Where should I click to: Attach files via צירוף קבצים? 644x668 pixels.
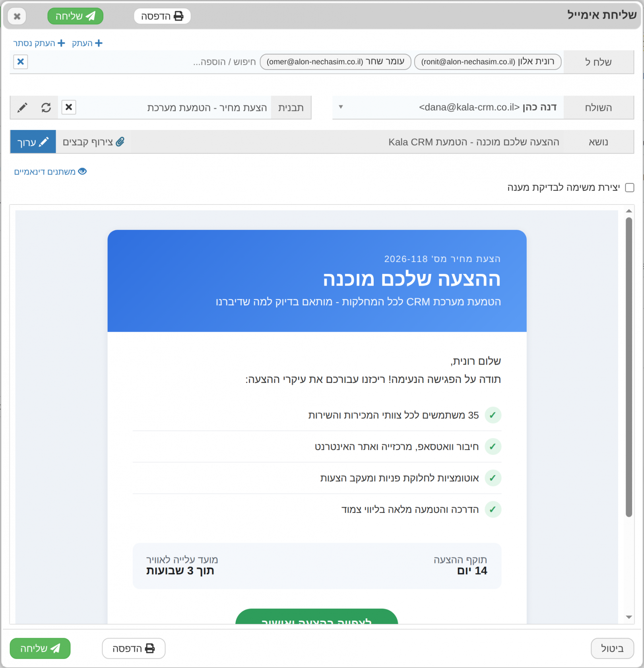(93, 142)
